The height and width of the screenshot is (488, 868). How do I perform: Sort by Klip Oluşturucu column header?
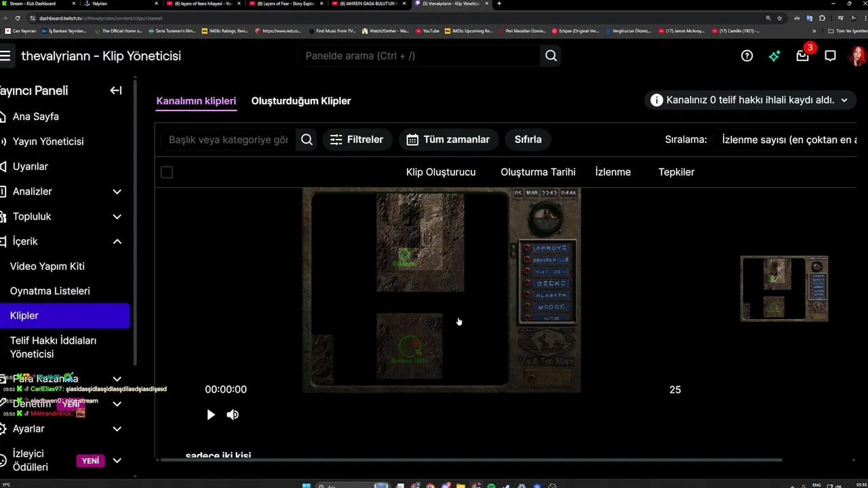point(441,172)
